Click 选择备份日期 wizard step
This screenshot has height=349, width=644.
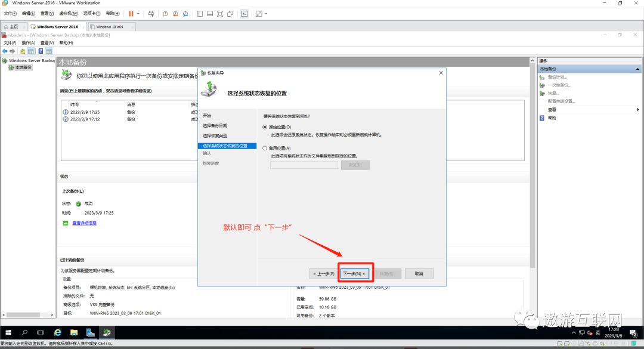[x=215, y=125]
